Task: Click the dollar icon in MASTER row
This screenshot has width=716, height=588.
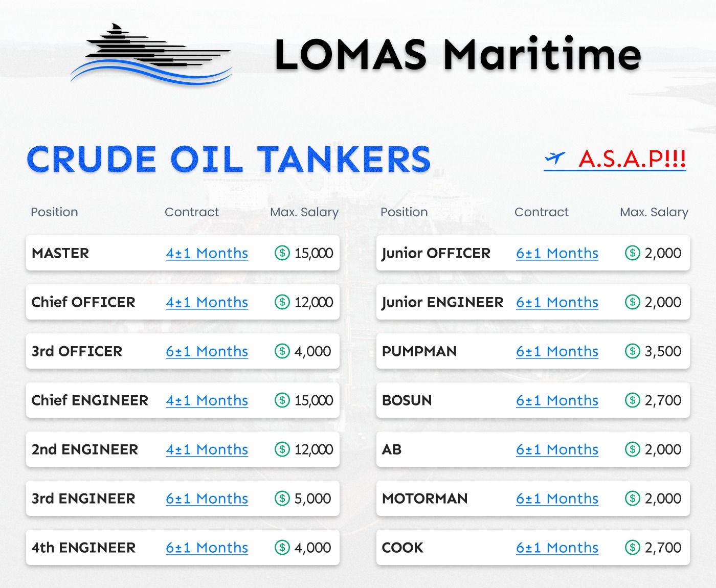Action: [x=282, y=253]
